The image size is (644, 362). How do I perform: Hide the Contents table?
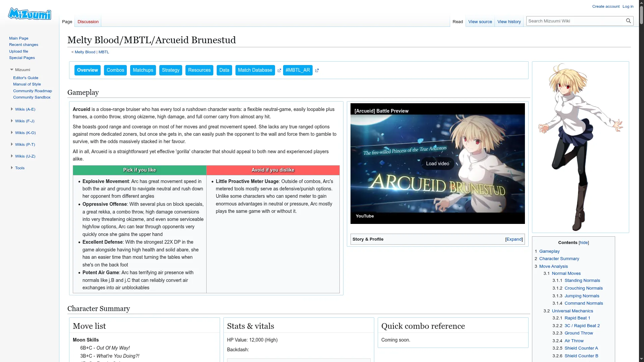click(584, 243)
